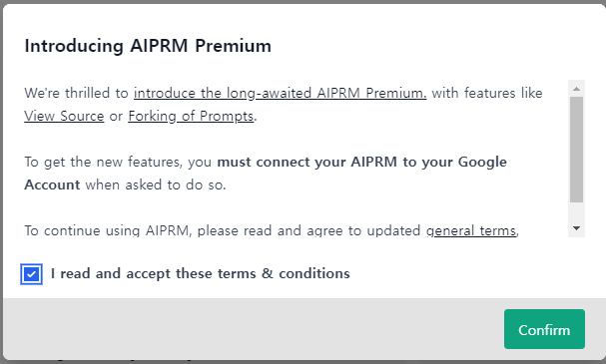
Task: Click the empty gray footer area
Action: tap(252, 329)
